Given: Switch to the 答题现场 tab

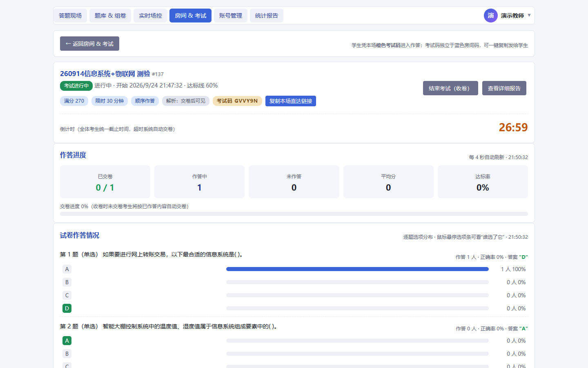Looking at the screenshot, I should tap(70, 16).
